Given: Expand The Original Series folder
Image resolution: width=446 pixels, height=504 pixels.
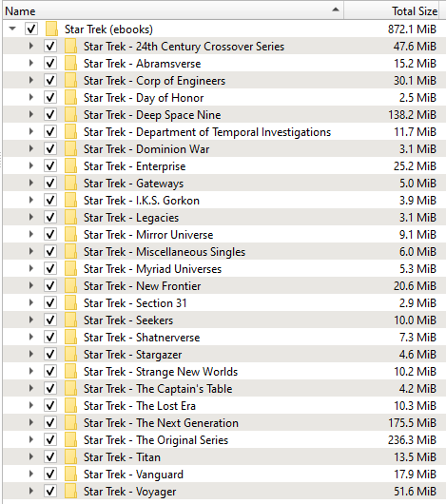Looking at the screenshot, I should 31,439.
